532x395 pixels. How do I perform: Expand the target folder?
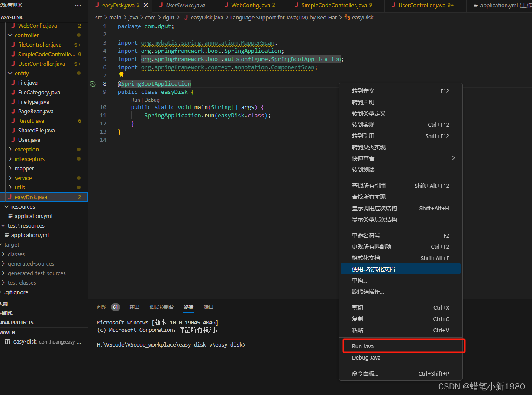[x=12, y=245]
